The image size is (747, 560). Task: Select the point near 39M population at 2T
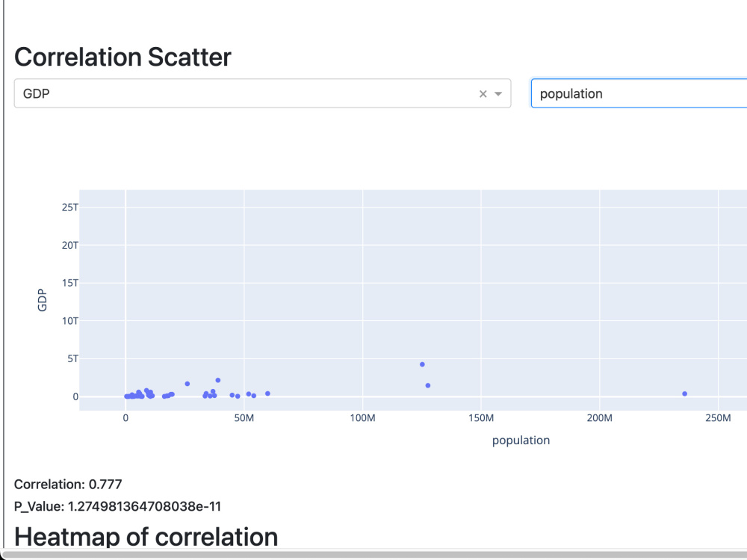pos(217,381)
